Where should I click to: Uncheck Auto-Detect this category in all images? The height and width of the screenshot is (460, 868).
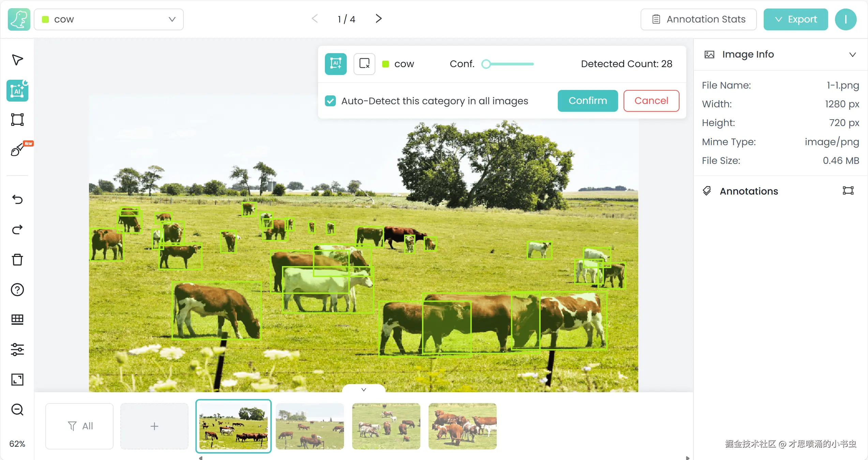click(x=330, y=101)
